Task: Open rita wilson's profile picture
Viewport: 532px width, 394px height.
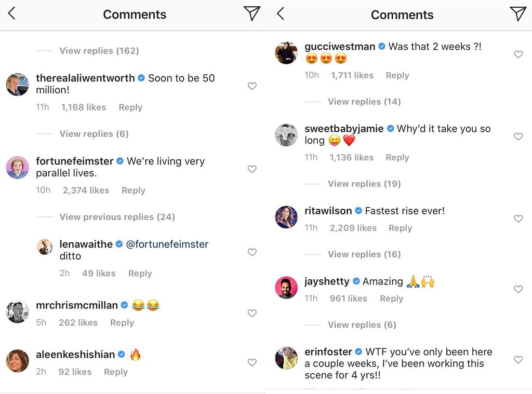Action: coord(286,217)
